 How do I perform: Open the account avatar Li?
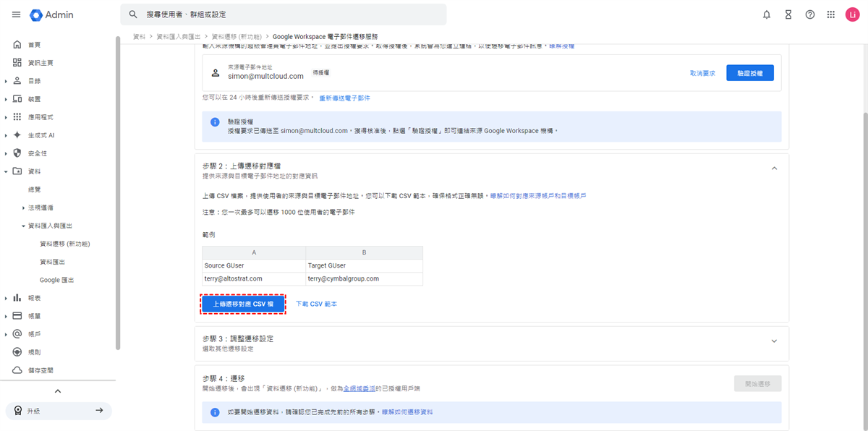coord(852,14)
